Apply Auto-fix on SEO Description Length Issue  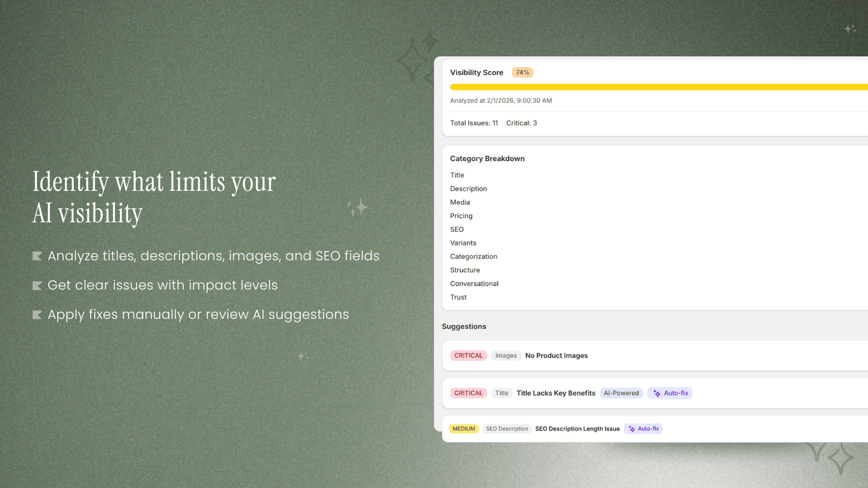643,428
